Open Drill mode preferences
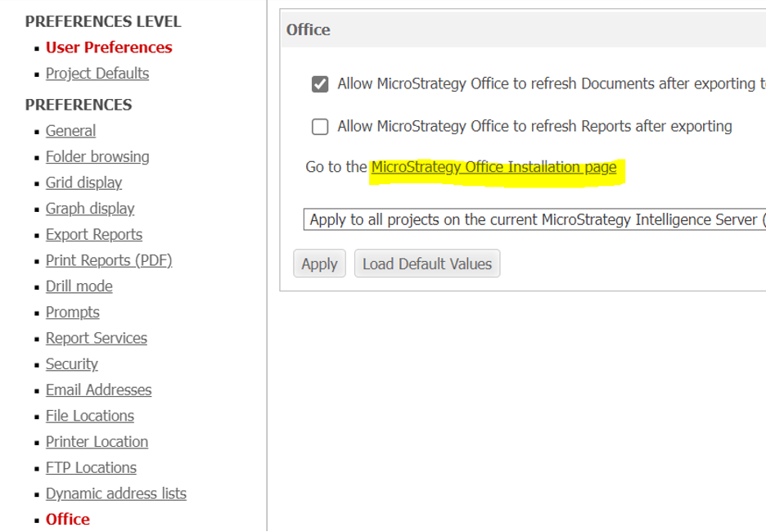Screen dimensions: 766x532 (x=79, y=286)
